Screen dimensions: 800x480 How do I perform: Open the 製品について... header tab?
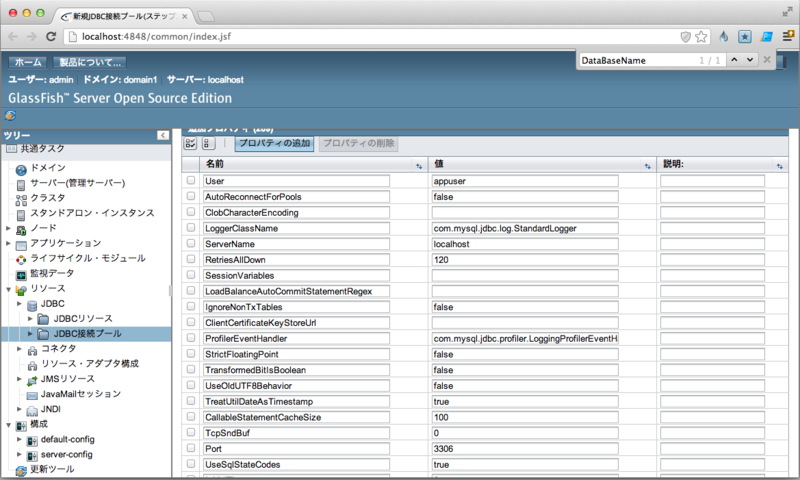pos(86,62)
